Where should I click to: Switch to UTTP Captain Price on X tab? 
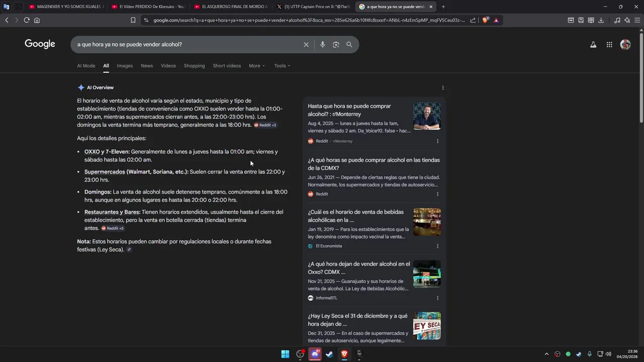pos(313,7)
